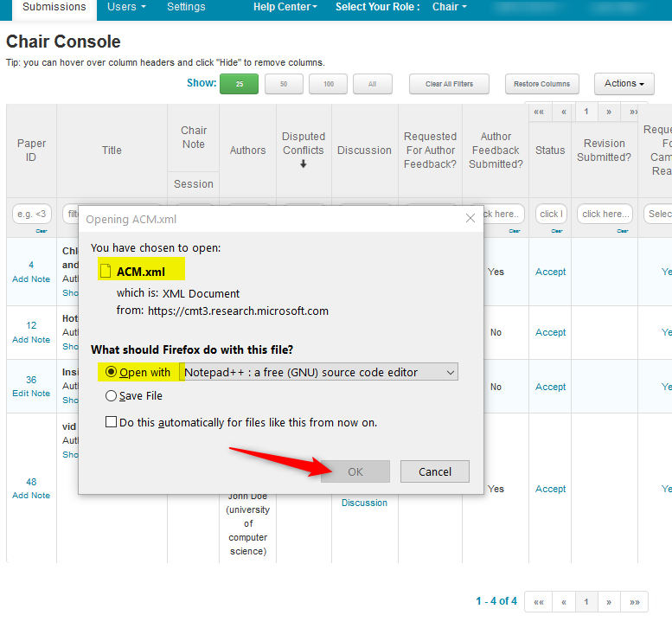This screenshot has height=628, width=672.
Task: Go to first page in top pager
Action: [x=539, y=112]
